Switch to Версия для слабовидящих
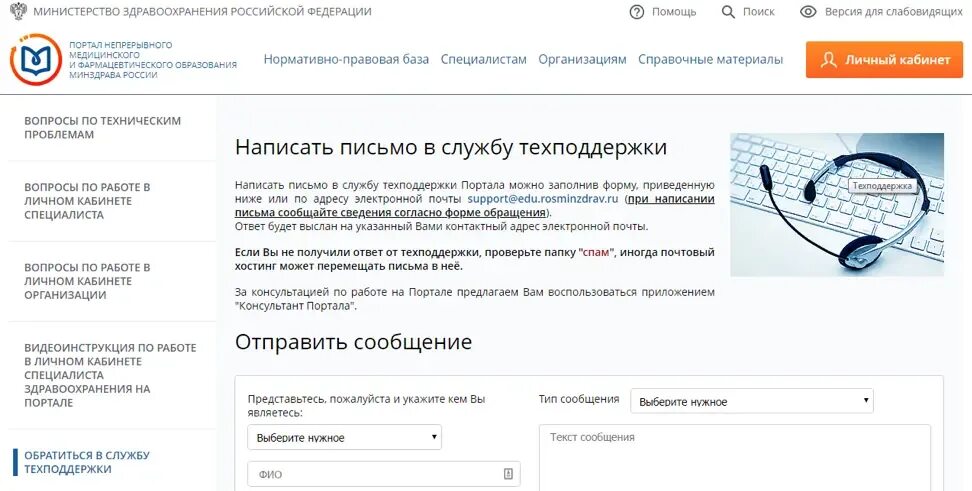 pos(893,12)
